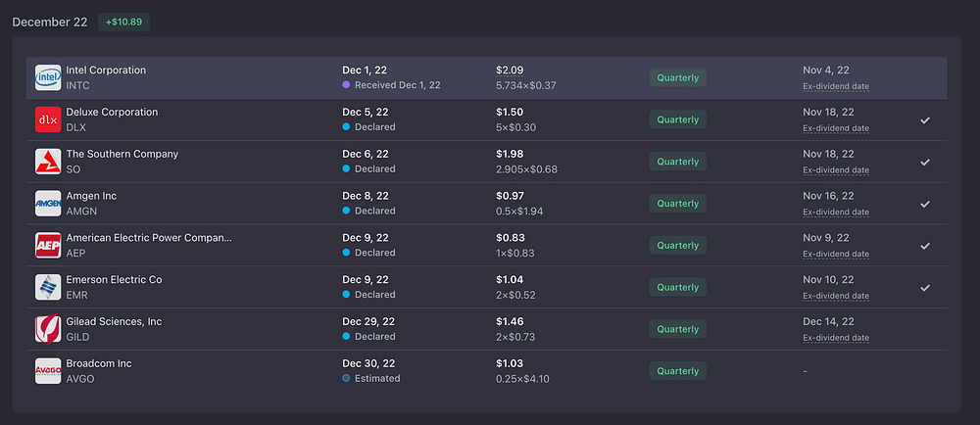Click the AVGO ticker symbol
980x425 pixels.
click(80, 379)
